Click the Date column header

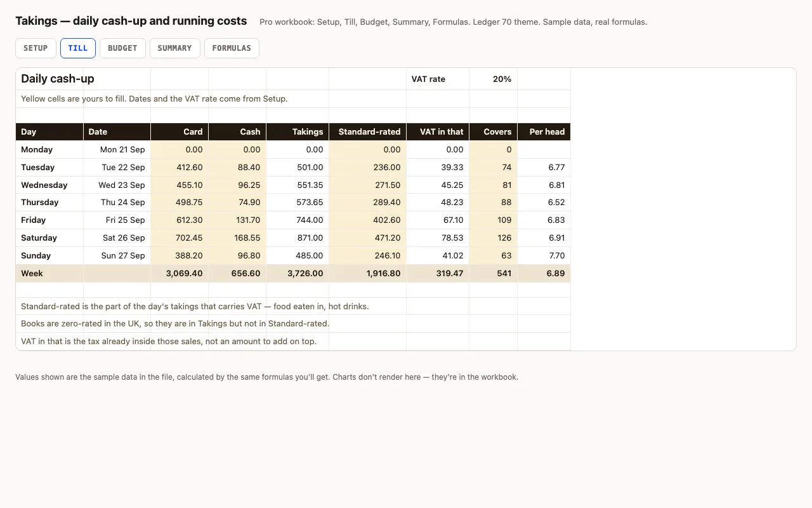pos(117,132)
